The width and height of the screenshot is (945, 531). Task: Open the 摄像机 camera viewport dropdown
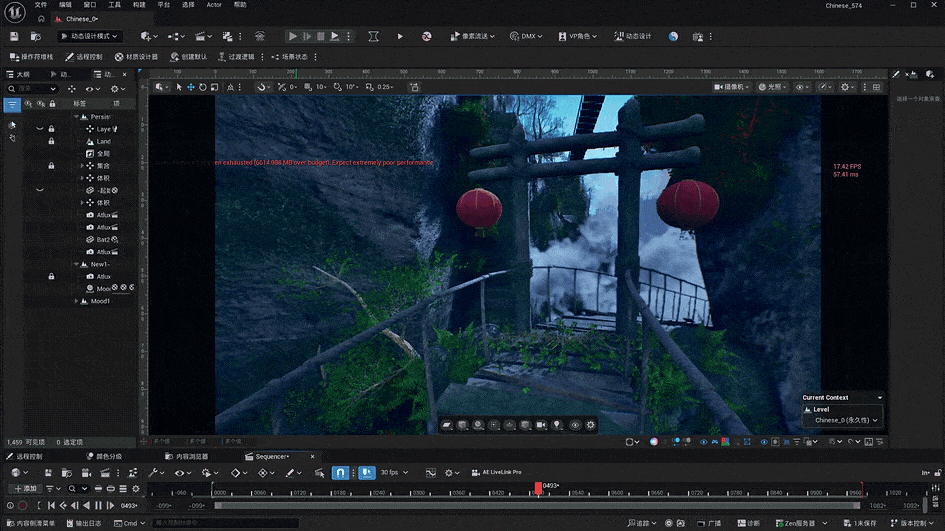click(732, 87)
